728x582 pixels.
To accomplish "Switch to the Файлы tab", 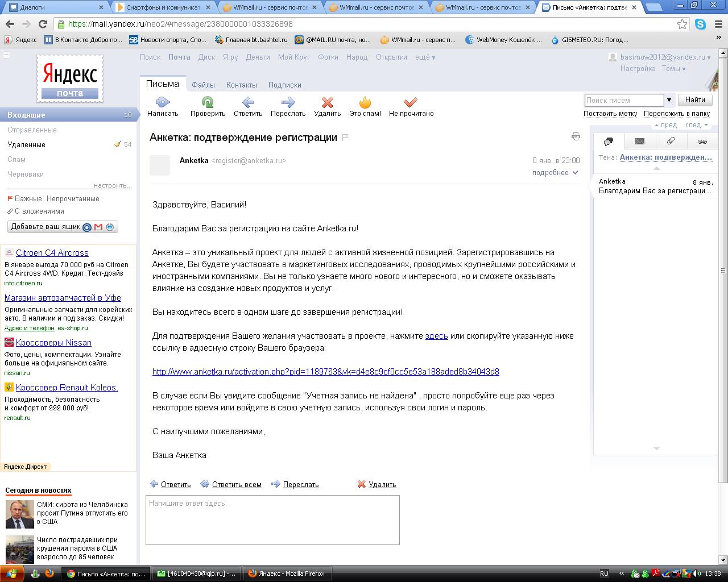I will 203,85.
